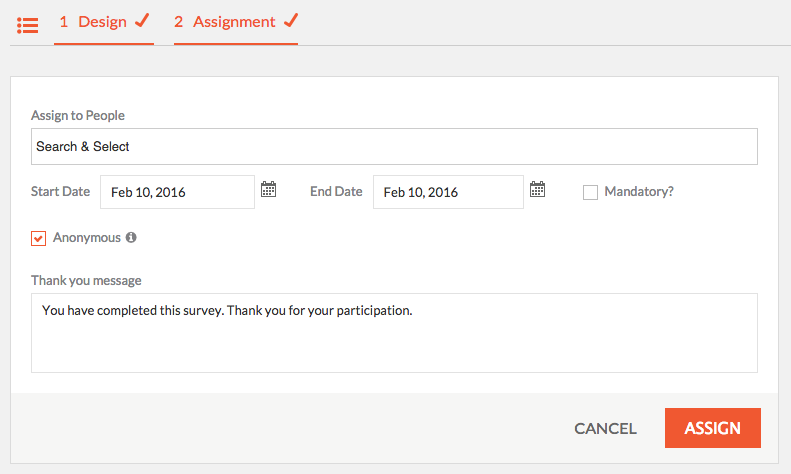Screen dimensions: 791x474
Task: Enable the Mandatory checkbox
Action: 590,192
